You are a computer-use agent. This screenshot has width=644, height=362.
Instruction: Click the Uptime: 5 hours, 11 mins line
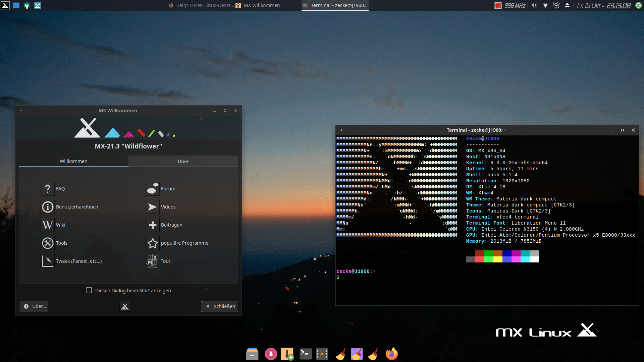[x=502, y=169]
